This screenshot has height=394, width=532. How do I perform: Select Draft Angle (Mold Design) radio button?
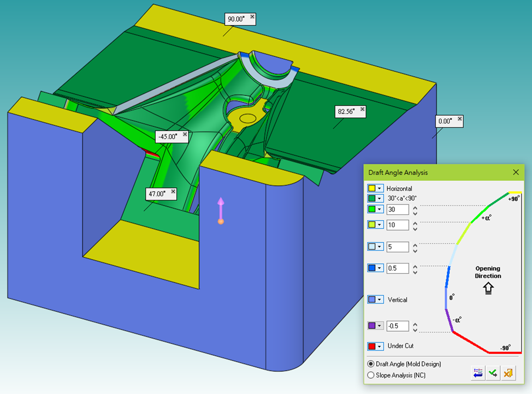coord(371,364)
